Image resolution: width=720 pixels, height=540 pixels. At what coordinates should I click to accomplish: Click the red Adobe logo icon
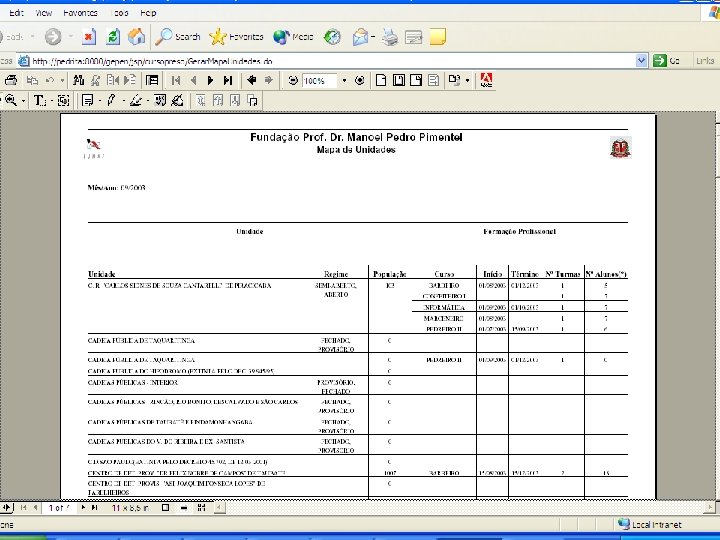486,80
